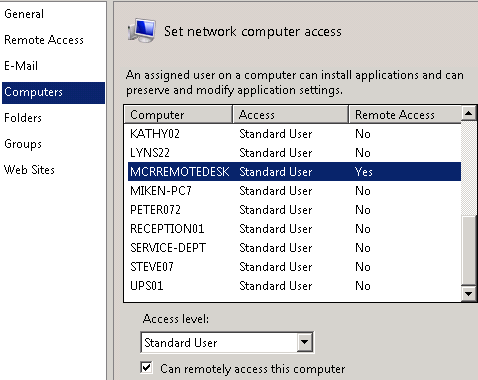Open the Web Sites section

29,170
